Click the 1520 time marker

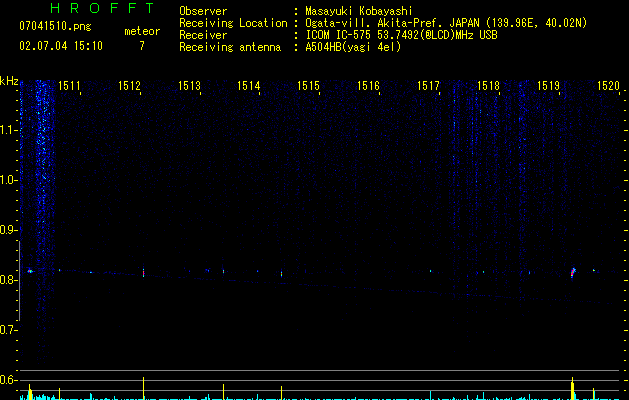point(609,86)
